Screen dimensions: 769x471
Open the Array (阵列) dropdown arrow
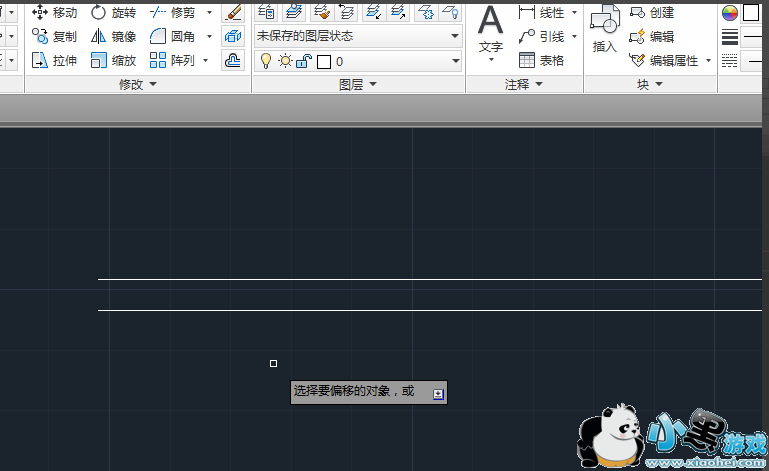(x=206, y=60)
